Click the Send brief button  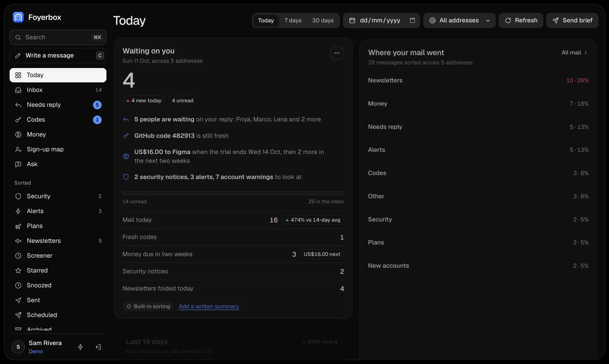pos(572,20)
